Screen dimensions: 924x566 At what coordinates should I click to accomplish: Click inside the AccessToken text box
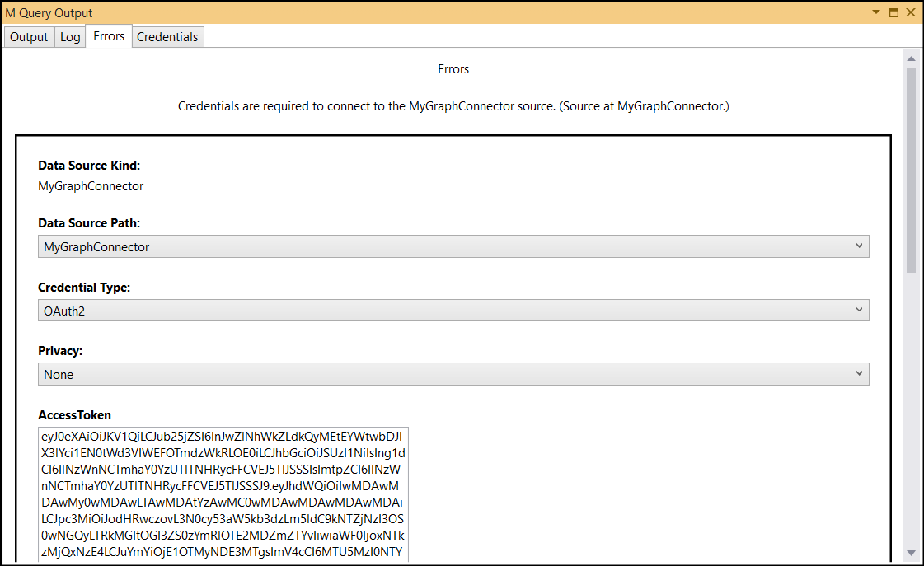(223, 494)
